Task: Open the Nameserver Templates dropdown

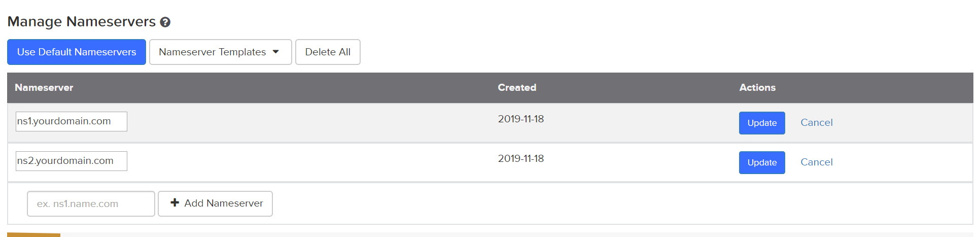Action: coord(221,52)
